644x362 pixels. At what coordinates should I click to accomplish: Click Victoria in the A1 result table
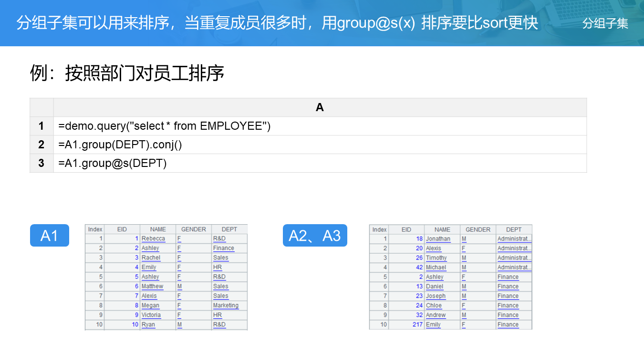point(151,315)
